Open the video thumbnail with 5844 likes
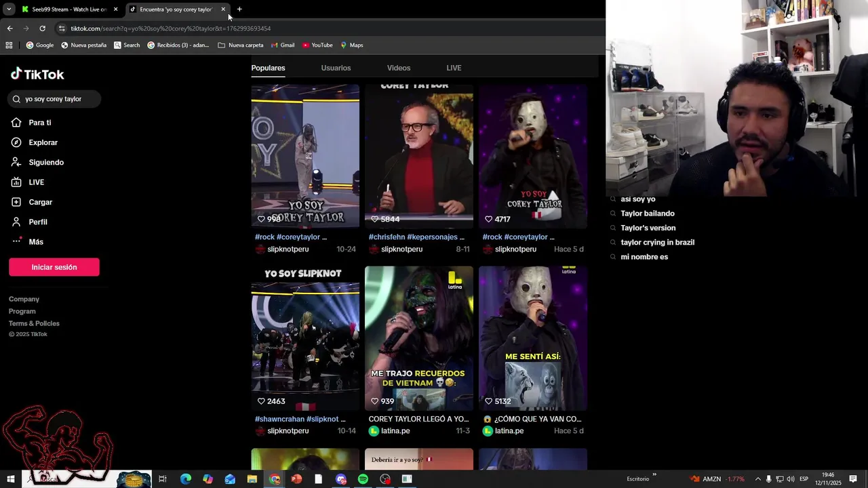Image resolution: width=868 pixels, height=488 pixels. (419, 156)
